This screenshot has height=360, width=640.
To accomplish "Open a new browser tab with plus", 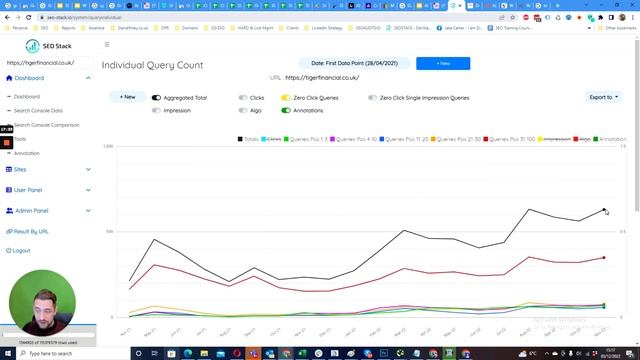I will 557,6.
